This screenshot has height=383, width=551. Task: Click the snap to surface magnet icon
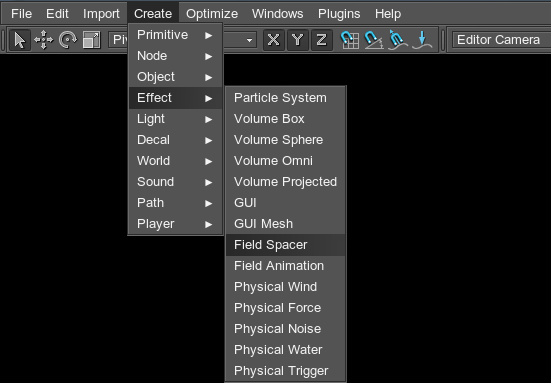click(397, 40)
